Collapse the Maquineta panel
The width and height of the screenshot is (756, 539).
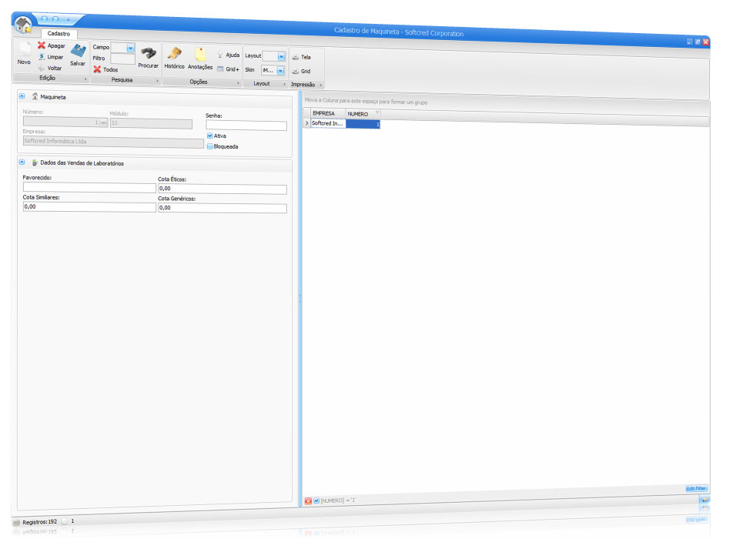pos(22,96)
